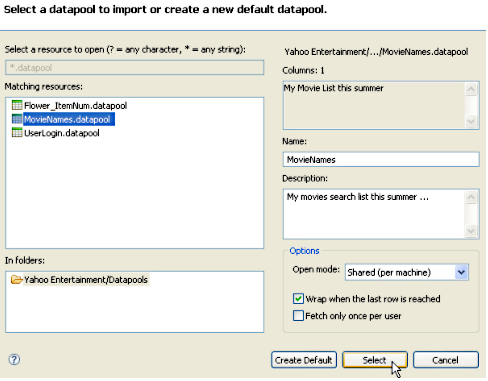This screenshot has width=488, height=381.
Task: Disable Wrap when the last row is reached
Action: [298, 299]
